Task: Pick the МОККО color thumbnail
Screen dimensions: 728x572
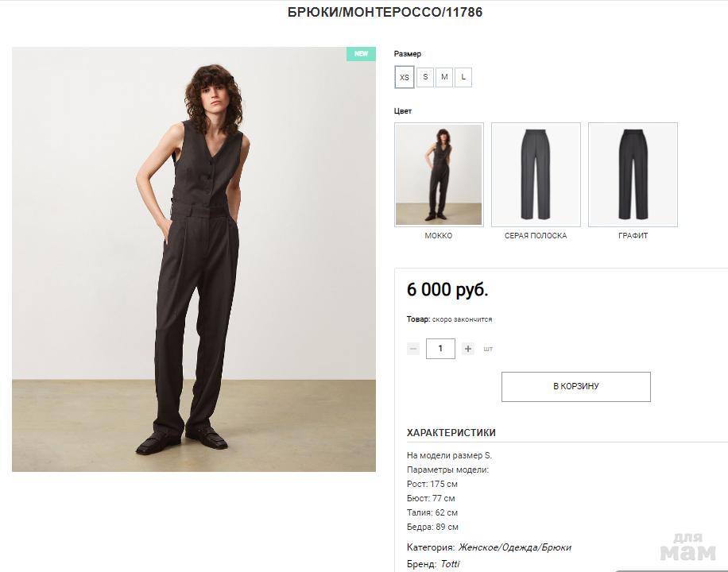Action: pos(439,175)
